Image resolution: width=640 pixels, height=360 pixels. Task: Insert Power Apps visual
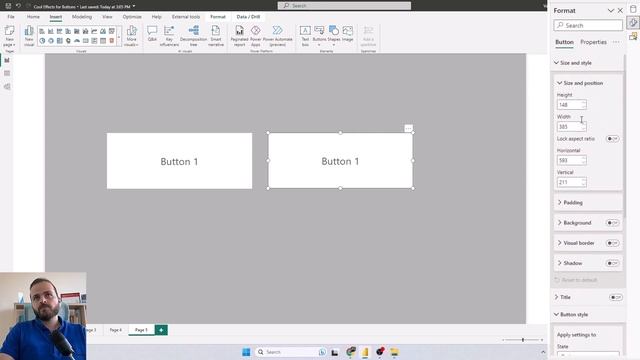[256, 36]
